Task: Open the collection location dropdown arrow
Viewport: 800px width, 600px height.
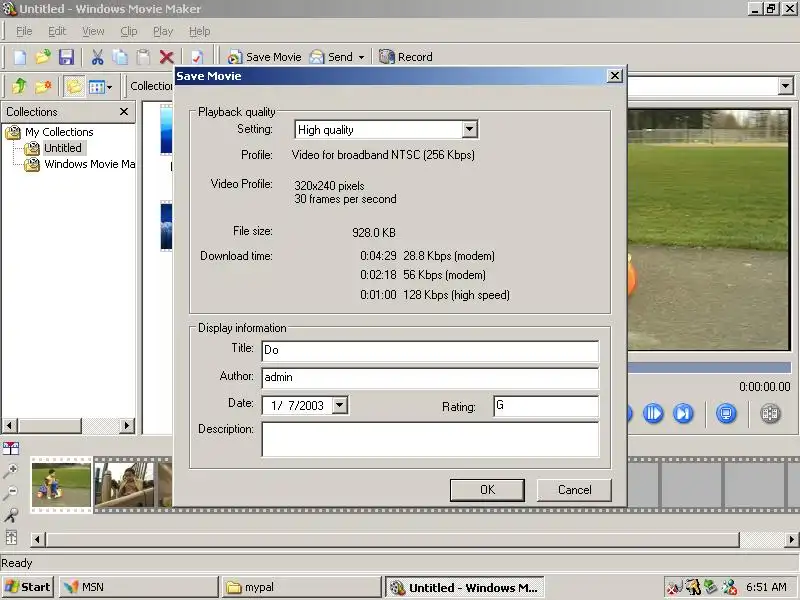Action: [786, 86]
